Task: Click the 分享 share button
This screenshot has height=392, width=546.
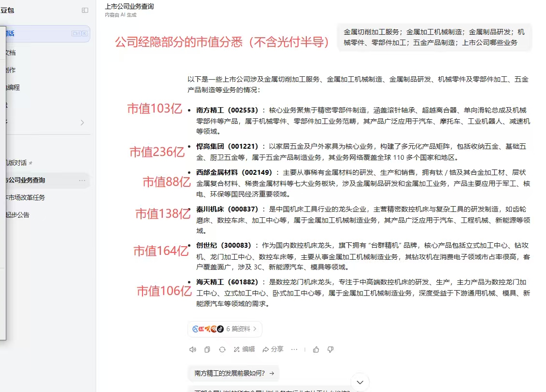Action: [273, 349]
